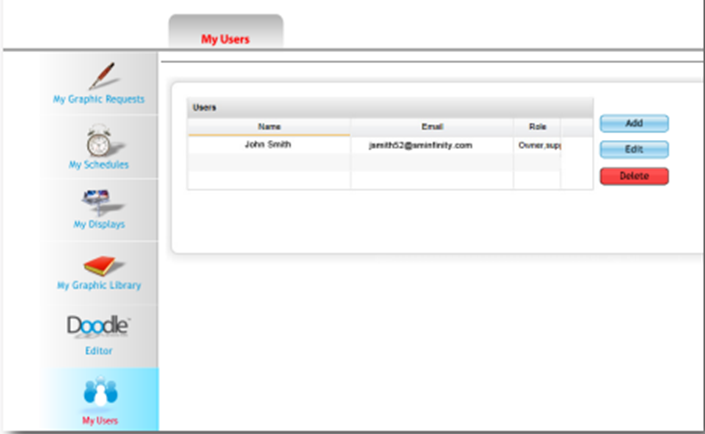The height and width of the screenshot is (434, 705).
Task: Click the My Displays sidebar label
Action: 99,225
